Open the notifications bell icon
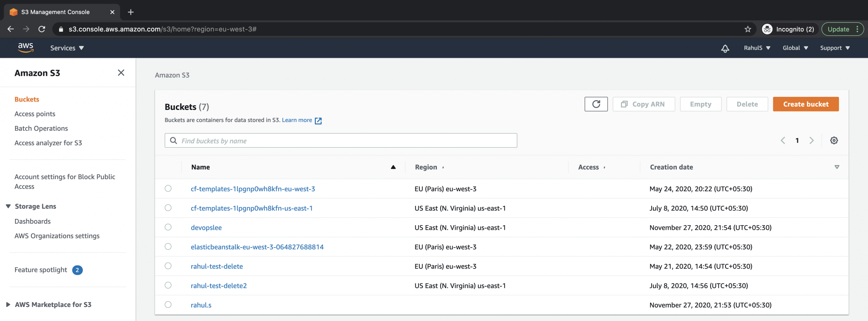Screen dimensions: 868x321 pos(725,48)
